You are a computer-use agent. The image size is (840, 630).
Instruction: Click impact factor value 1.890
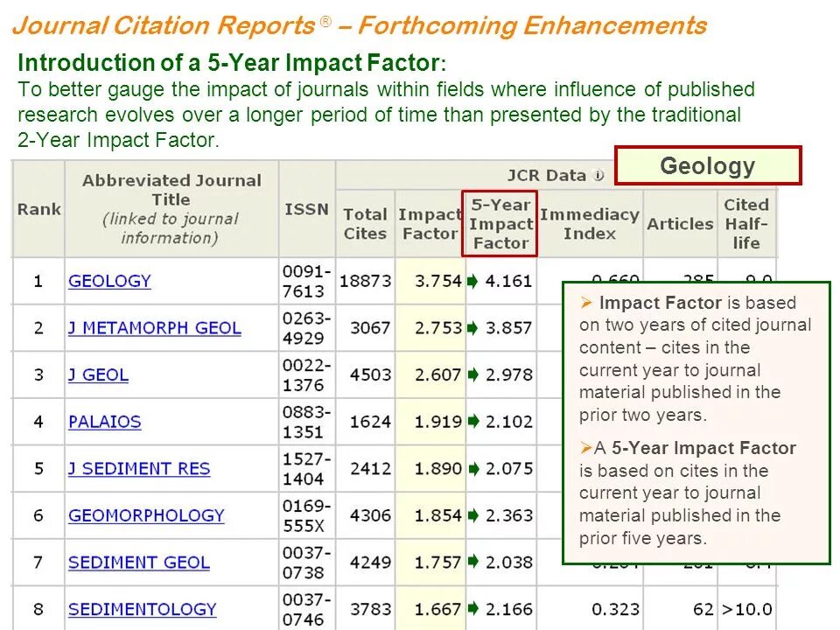(x=438, y=468)
